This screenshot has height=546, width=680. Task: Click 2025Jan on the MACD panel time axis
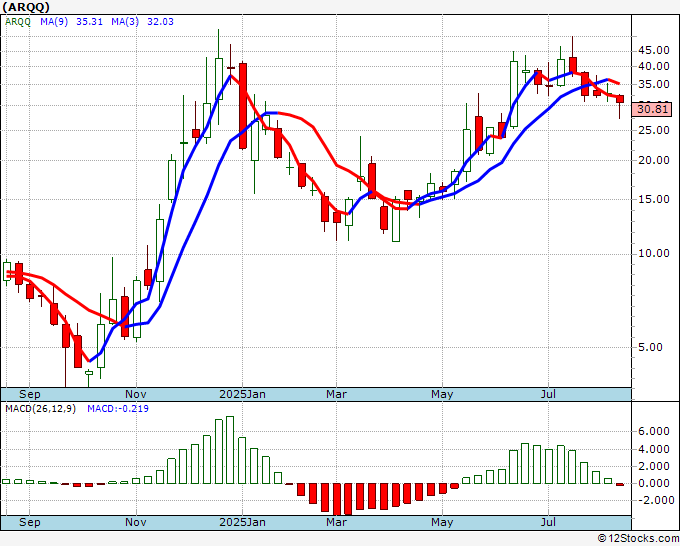[x=242, y=522]
